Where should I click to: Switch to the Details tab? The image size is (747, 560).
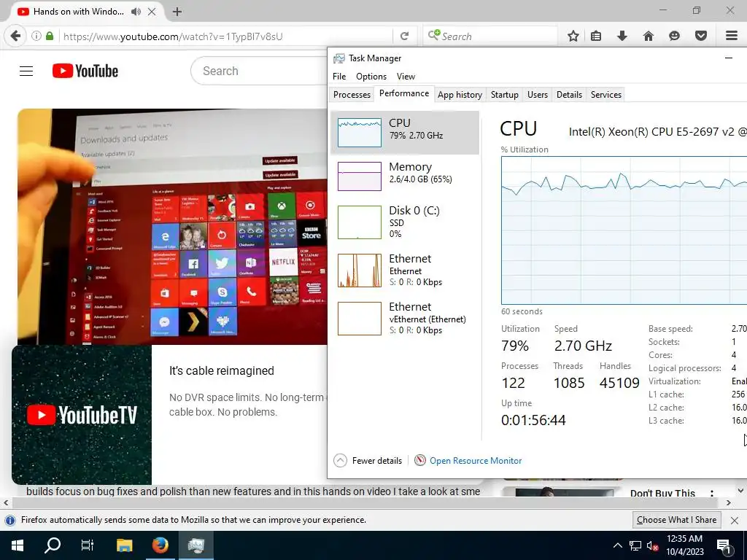click(569, 95)
